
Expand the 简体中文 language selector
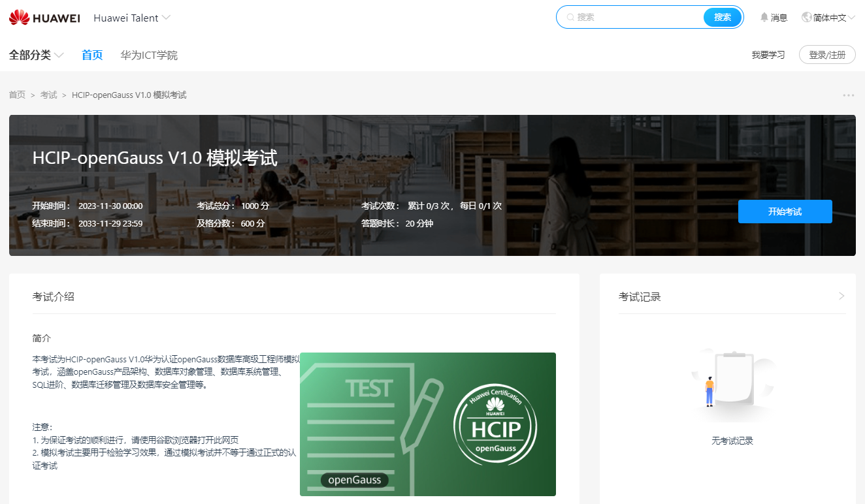coord(828,17)
